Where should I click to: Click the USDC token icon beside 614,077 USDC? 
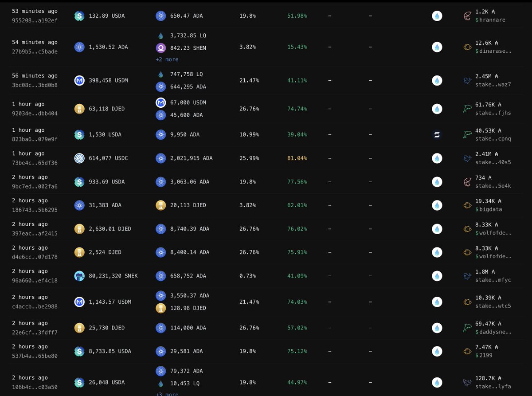coord(79,158)
